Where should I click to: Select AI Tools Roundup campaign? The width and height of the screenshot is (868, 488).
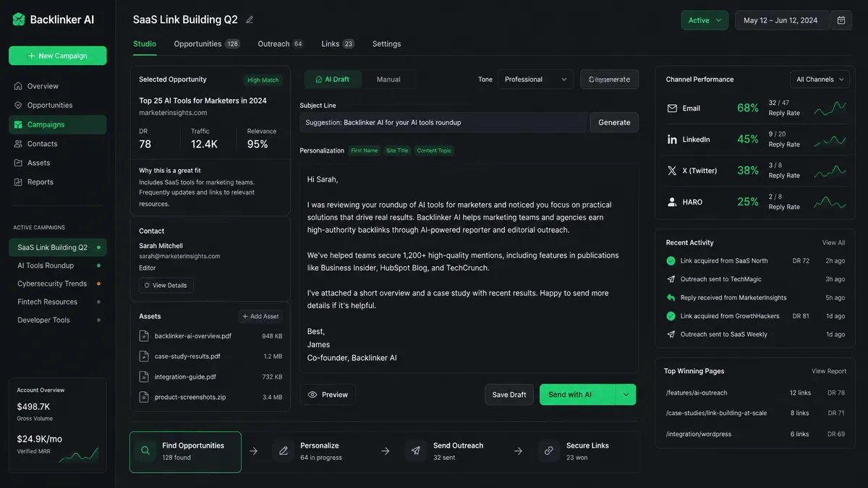57,265
